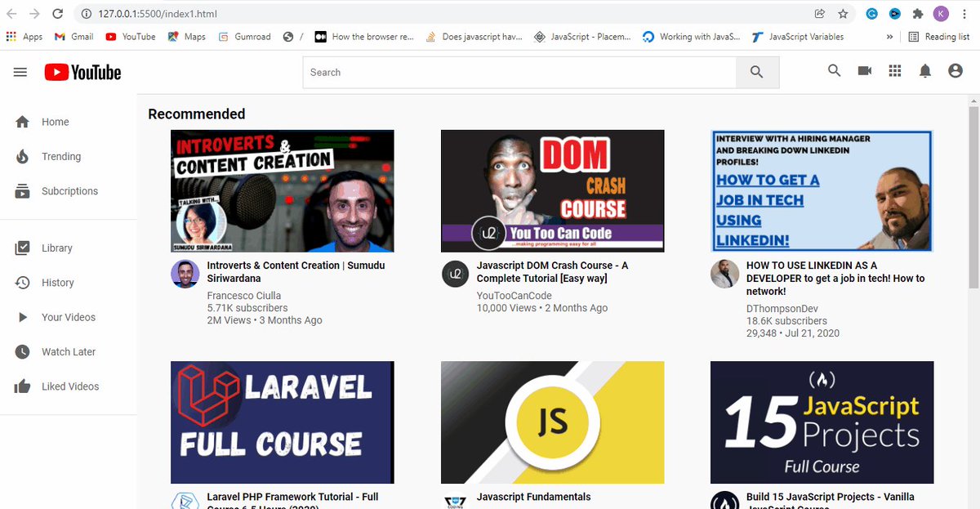
Task: Click the share page icon in address bar
Action: [x=819, y=14]
